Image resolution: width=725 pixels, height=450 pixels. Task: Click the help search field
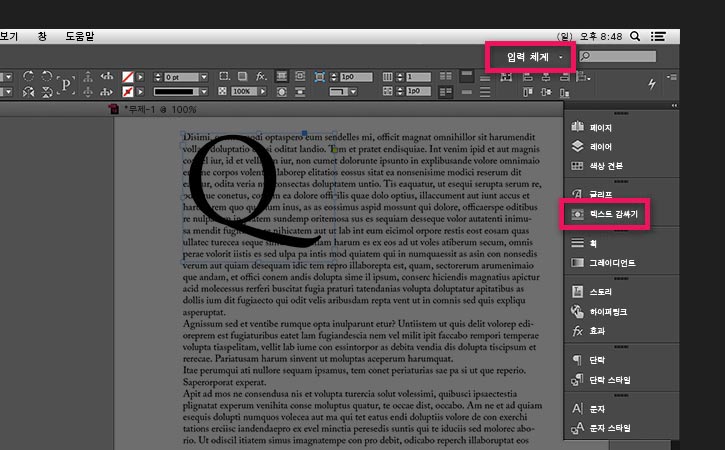[x=618, y=56]
